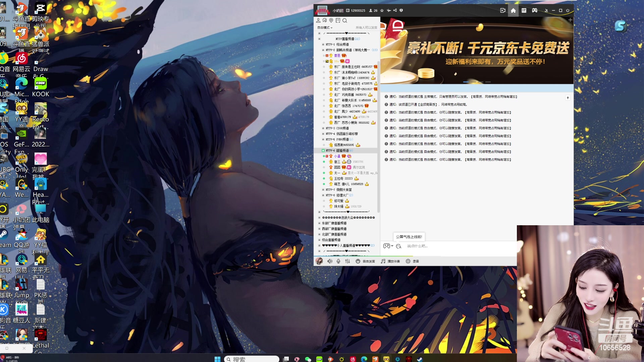Open the channel bulletin note icon
The width and height of the screenshot is (644, 362).
338,20
